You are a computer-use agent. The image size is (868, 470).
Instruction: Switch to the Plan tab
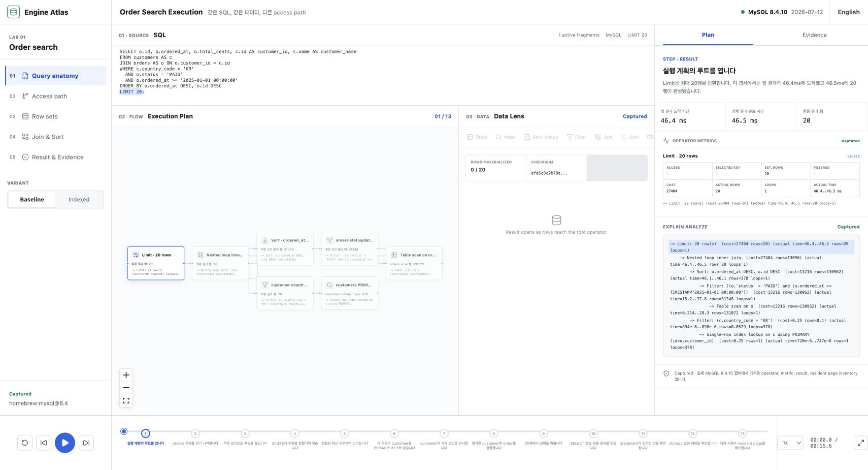point(708,35)
